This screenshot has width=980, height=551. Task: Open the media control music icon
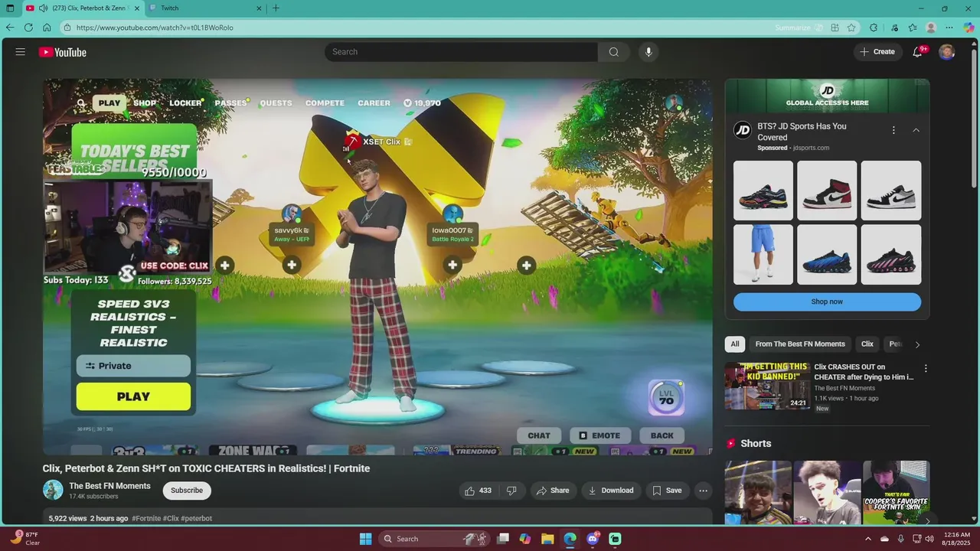click(x=894, y=28)
